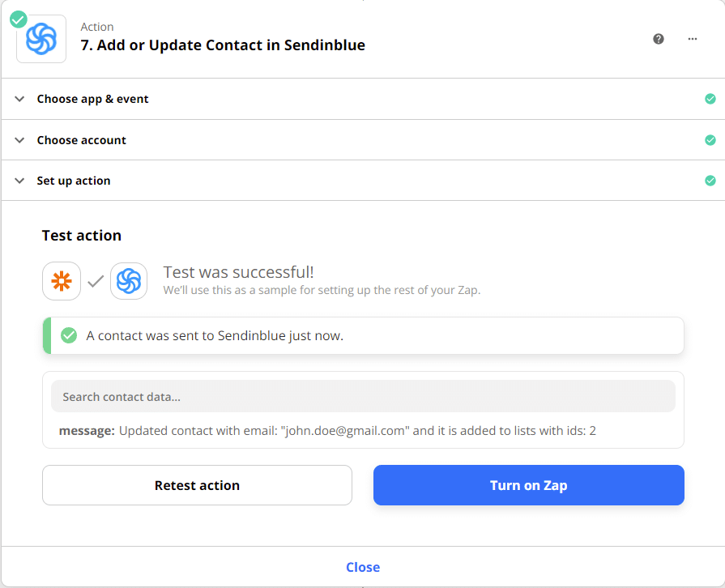Open the Set up action section
Screen dimensions: 725x588
363,181
